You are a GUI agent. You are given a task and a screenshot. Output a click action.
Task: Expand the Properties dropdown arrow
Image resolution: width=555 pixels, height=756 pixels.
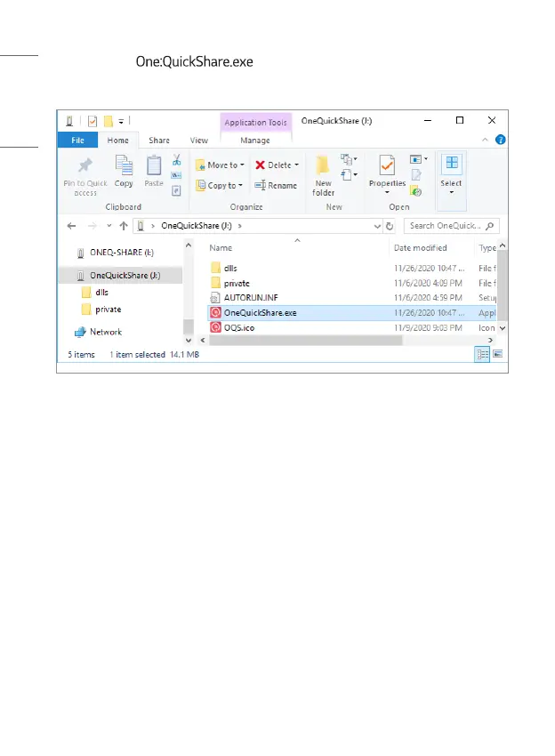point(387,192)
